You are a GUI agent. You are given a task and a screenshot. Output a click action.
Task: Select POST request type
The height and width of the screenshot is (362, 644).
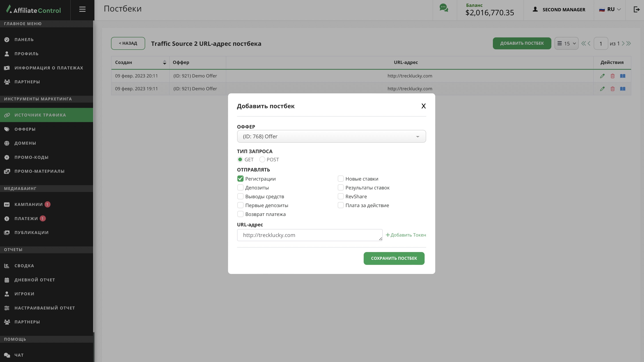pyautogui.click(x=262, y=160)
